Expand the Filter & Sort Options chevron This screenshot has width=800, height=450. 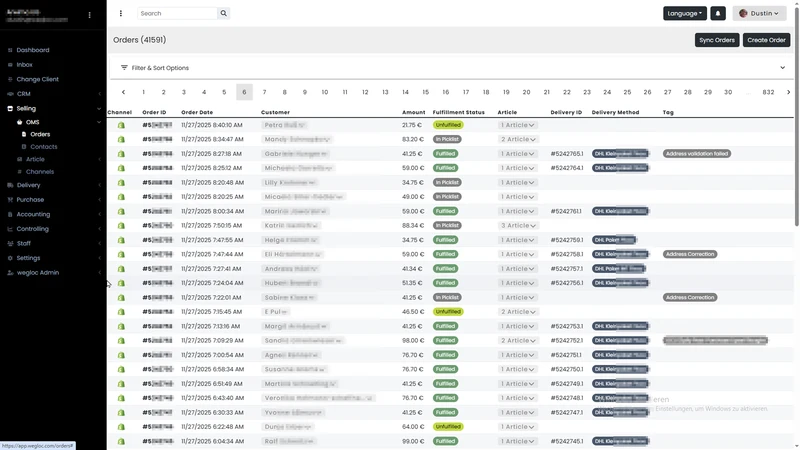(x=782, y=67)
